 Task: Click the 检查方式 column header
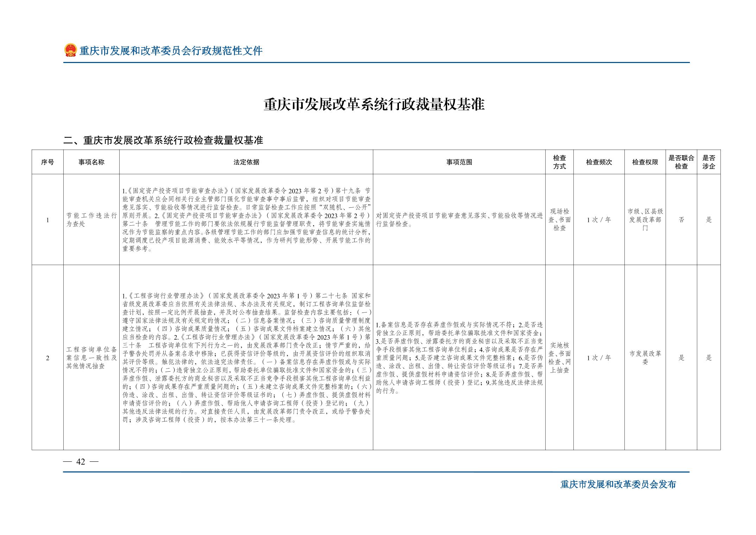coord(559,162)
